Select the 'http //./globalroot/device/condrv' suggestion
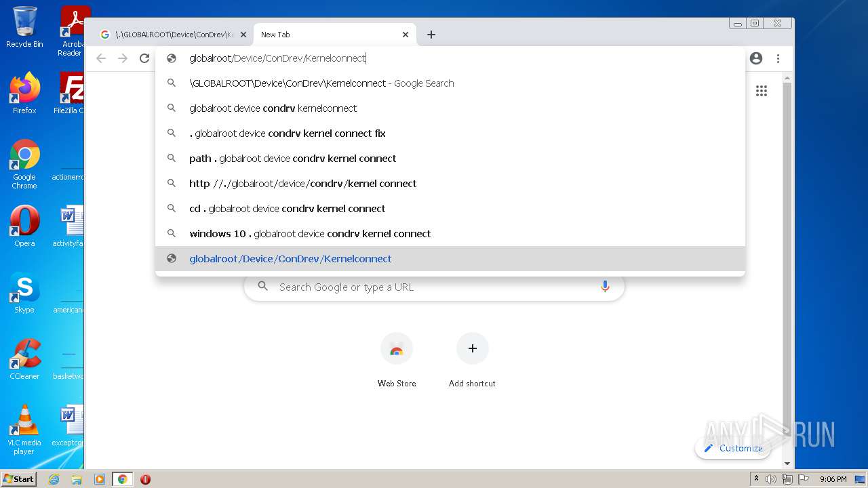The height and width of the screenshot is (488, 868). pyautogui.click(x=450, y=184)
